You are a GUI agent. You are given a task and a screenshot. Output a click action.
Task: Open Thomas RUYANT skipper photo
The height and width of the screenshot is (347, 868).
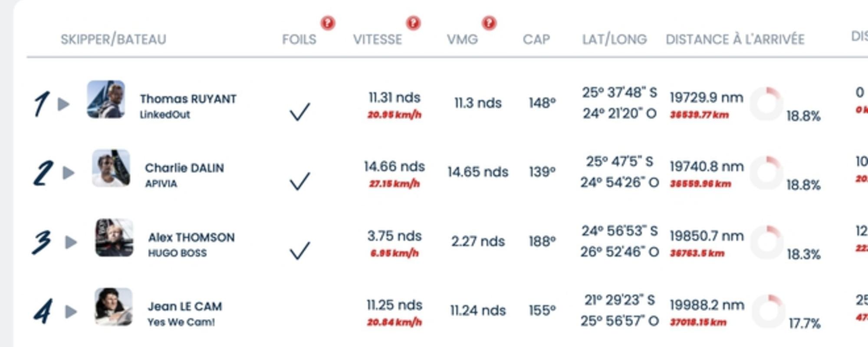(106, 99)
